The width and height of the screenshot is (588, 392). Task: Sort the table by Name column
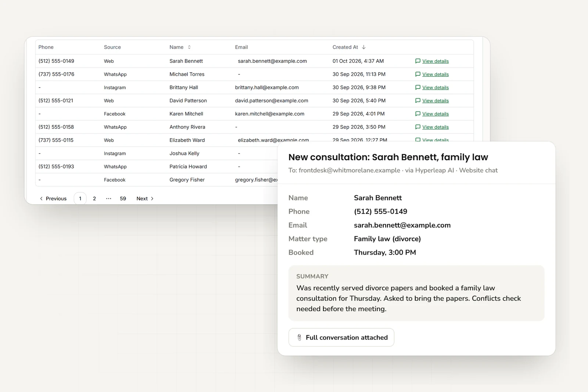[180, 47]
